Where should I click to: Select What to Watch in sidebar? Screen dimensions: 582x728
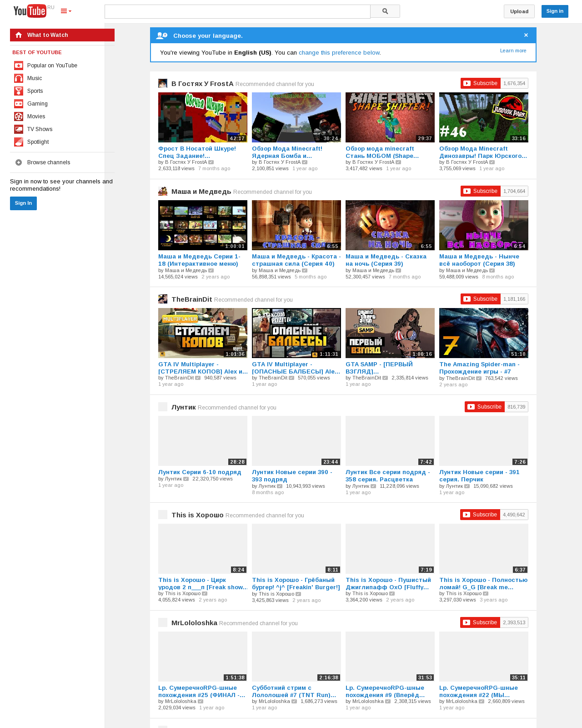point(62,35)
